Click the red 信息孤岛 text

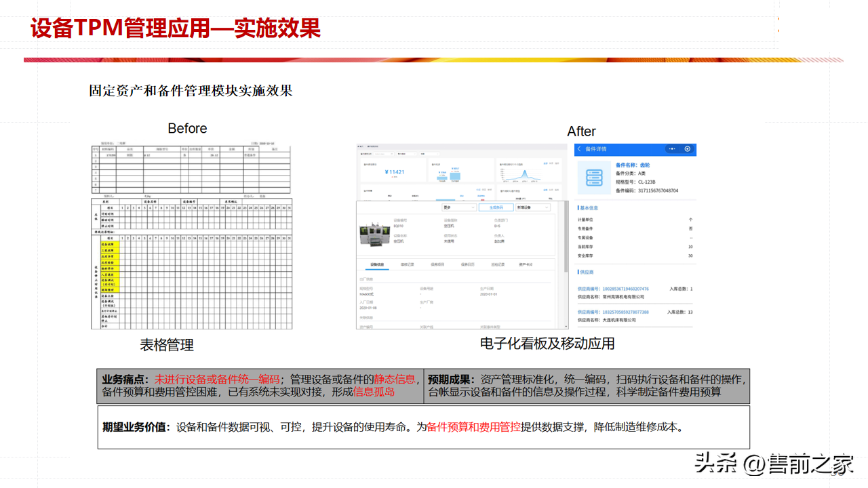374,392
